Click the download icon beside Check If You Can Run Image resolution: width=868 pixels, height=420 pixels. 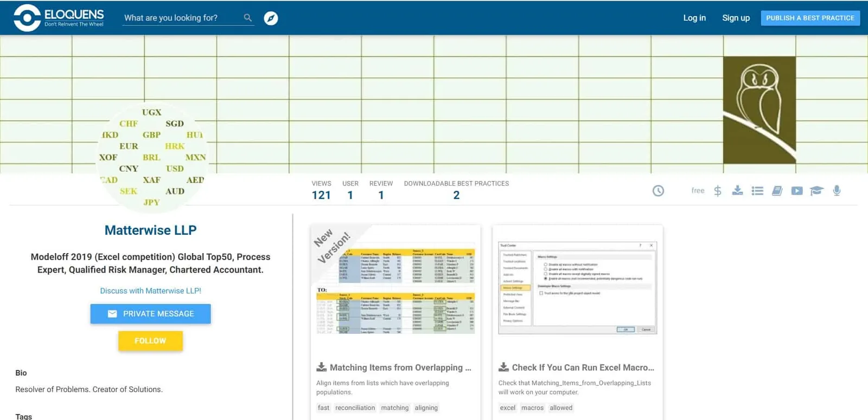[504, 367]
